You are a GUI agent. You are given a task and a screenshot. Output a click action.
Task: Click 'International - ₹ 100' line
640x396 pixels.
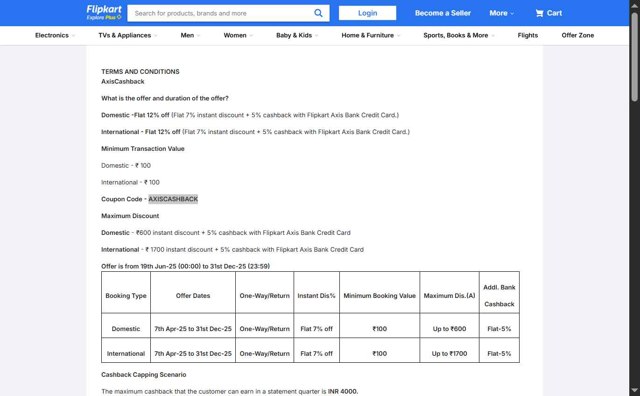coord(130,182)
